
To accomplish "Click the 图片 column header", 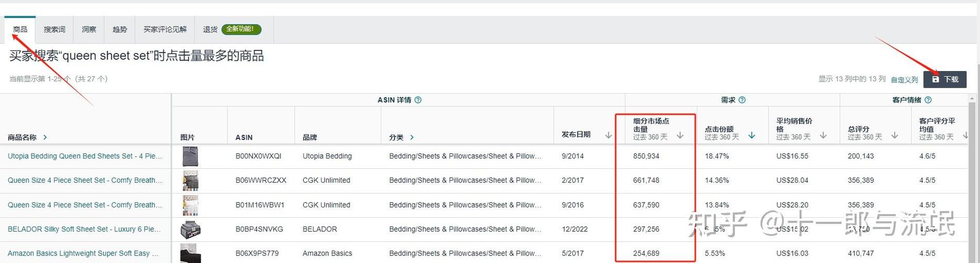I will point(187,137).
